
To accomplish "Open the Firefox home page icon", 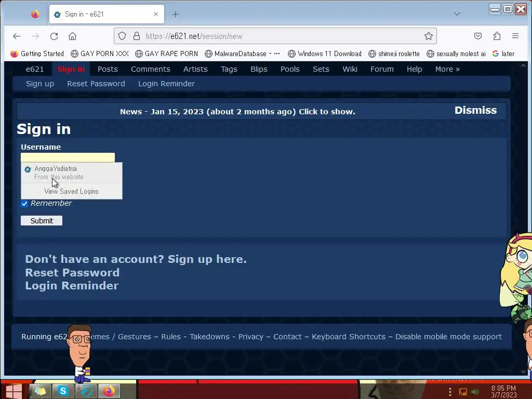I will (72, 36).
